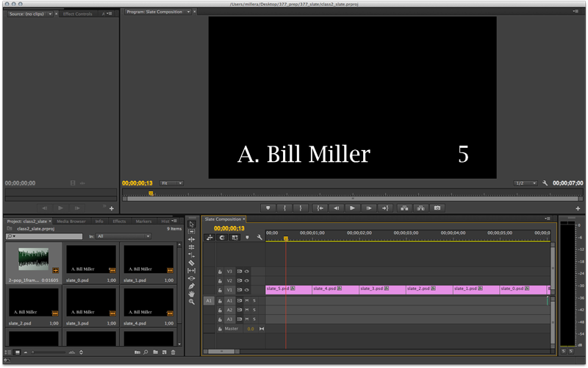The width and height of the screenshot is (588, 368).
Task: Toggle V3 track output eye
Action: click(247, 271)
